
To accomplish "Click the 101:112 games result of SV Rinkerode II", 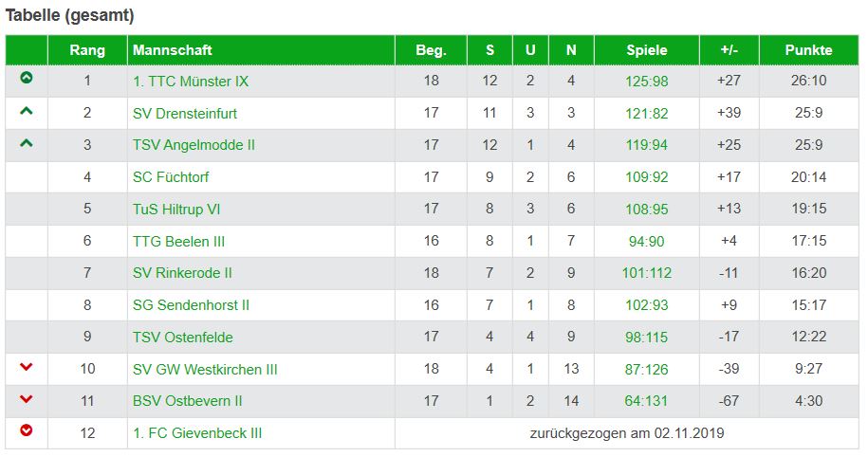I will click(647, 273).
